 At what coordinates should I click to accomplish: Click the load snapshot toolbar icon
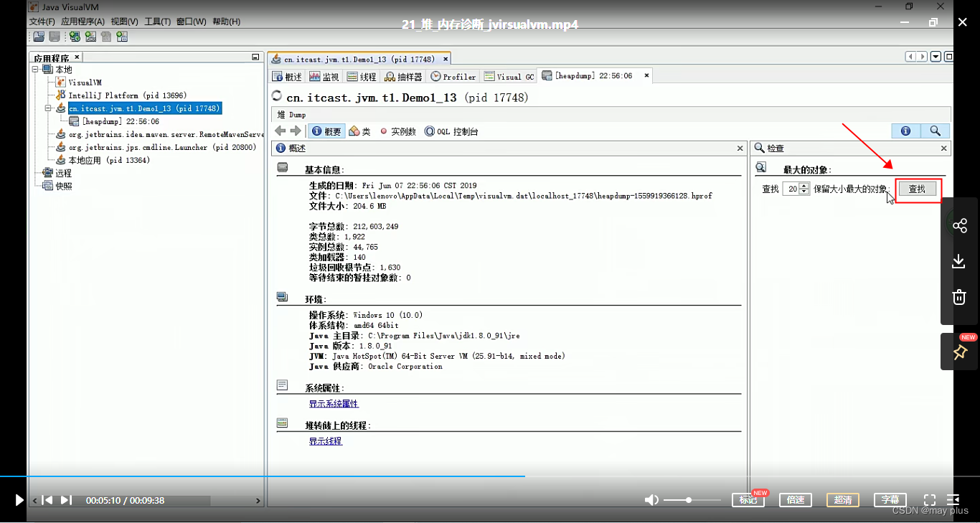pos(39,37)
